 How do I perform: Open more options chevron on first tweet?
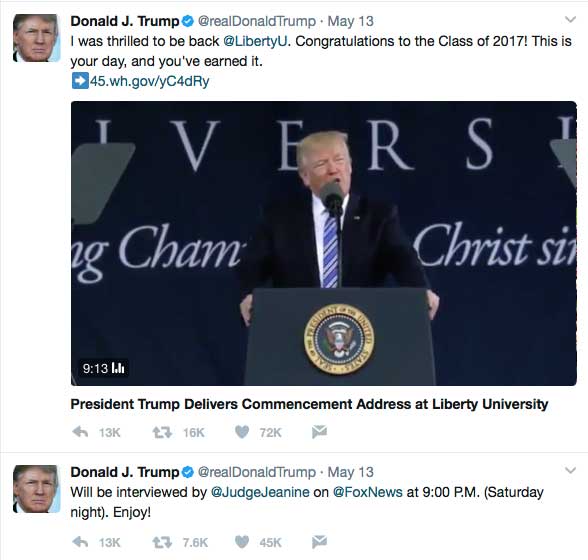click(570, 20)
